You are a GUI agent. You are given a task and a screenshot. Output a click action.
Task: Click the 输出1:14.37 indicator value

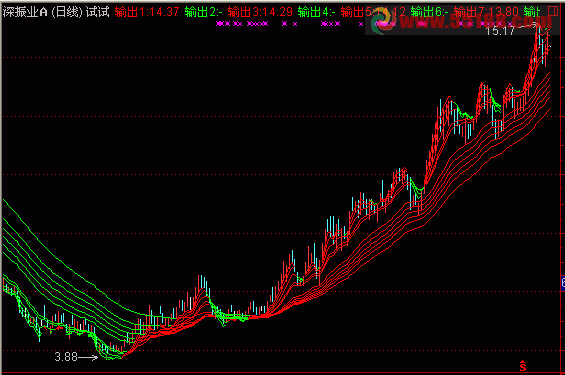pyautogui.click(x=147, y=12)
